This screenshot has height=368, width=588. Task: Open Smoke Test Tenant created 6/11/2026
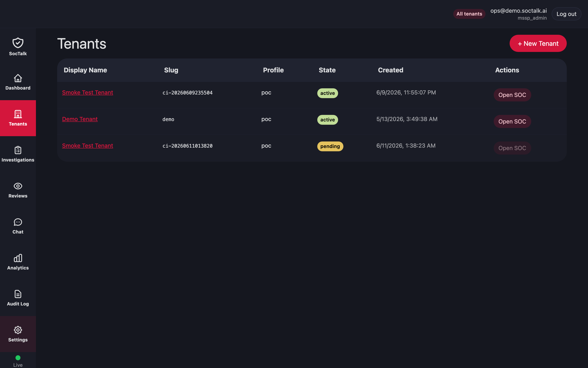pyautogui.click(x=87, y=146)
